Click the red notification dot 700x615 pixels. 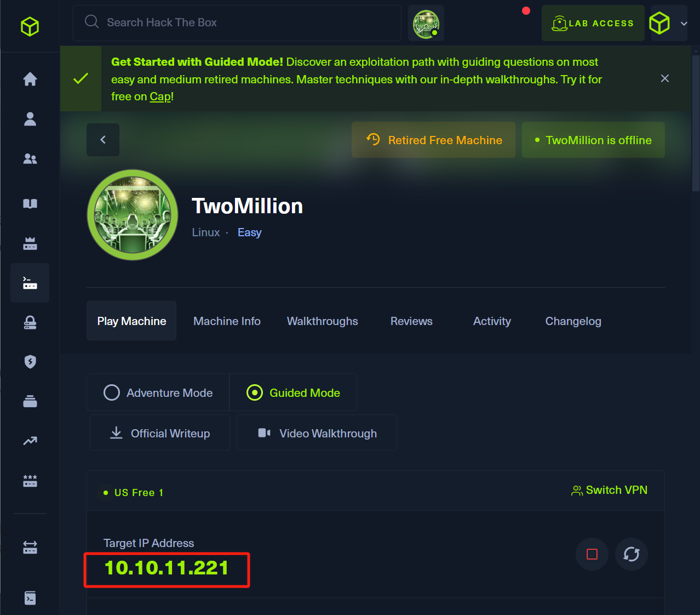click(x=526, y=10)
